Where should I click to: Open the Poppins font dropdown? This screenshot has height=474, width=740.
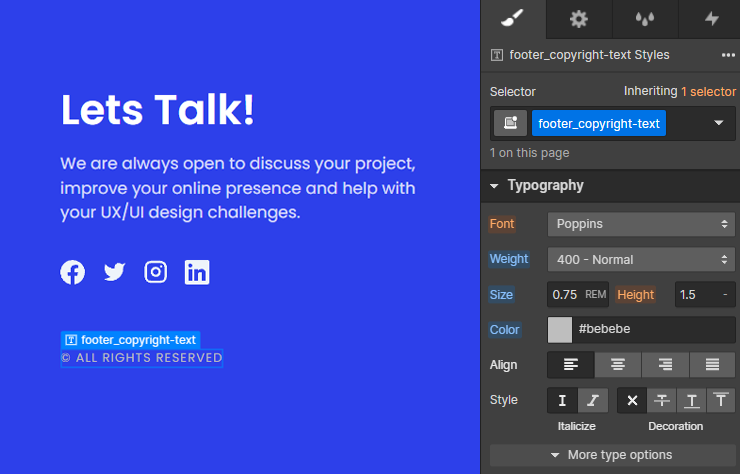(x=641, y=224)
